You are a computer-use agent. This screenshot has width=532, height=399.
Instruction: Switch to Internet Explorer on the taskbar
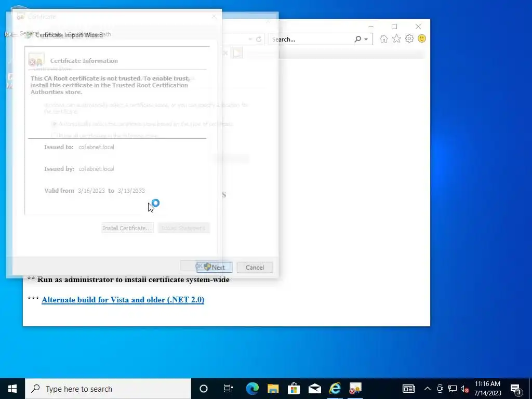[335, 389]
